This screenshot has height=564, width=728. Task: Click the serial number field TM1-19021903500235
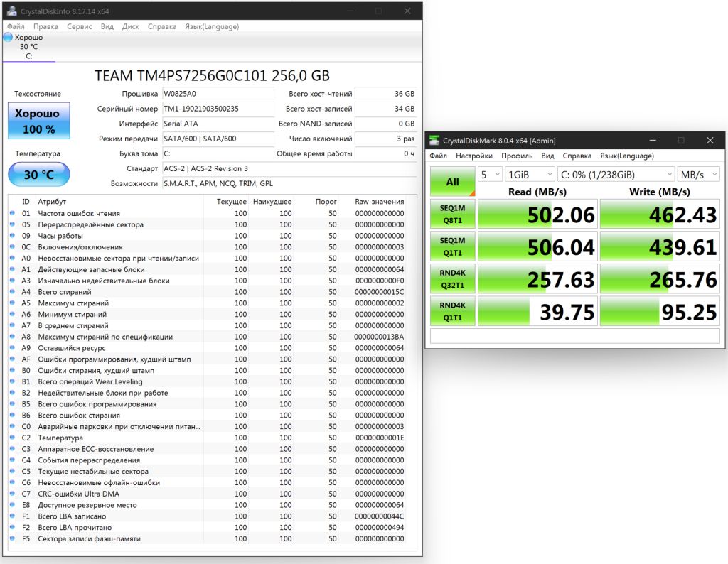218,109
